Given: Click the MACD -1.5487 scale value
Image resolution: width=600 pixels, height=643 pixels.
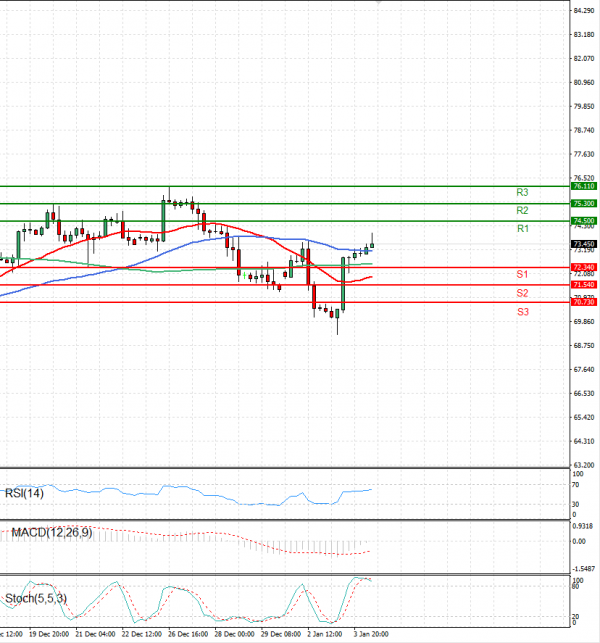Looking at the screenshot, I should [x=583, y=569].
